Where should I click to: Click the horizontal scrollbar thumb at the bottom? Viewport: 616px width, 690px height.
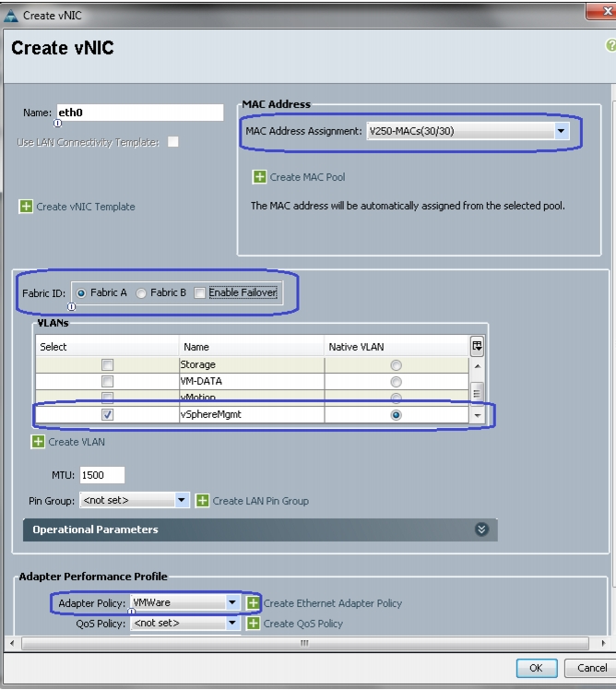point(305,643)
